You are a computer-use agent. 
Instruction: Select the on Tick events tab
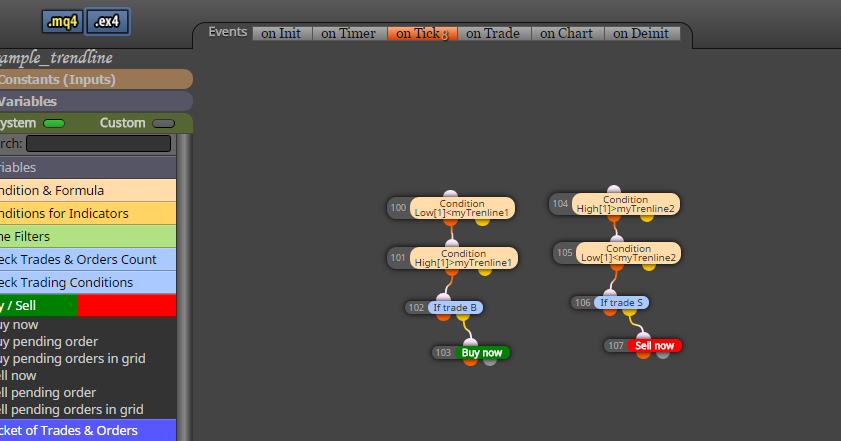(x=422, y=33)
